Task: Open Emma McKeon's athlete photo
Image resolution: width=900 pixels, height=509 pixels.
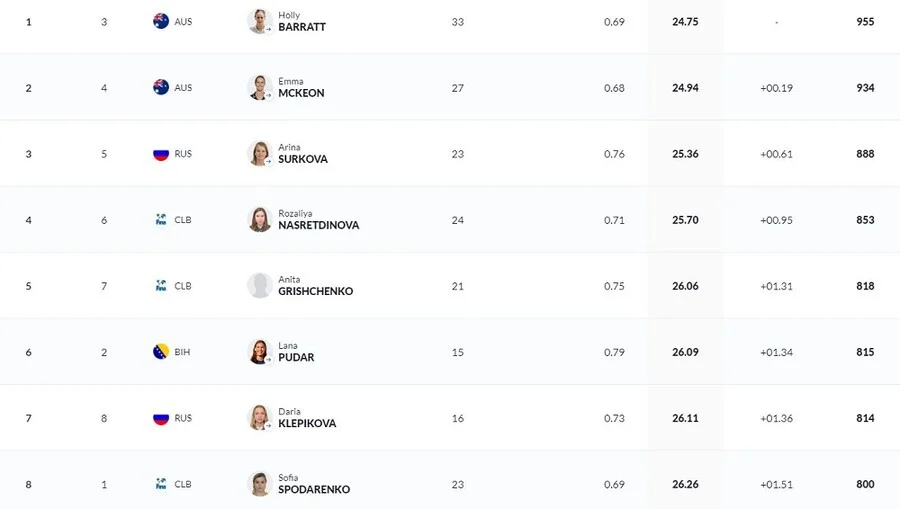Action: click(x=260, y=87)
